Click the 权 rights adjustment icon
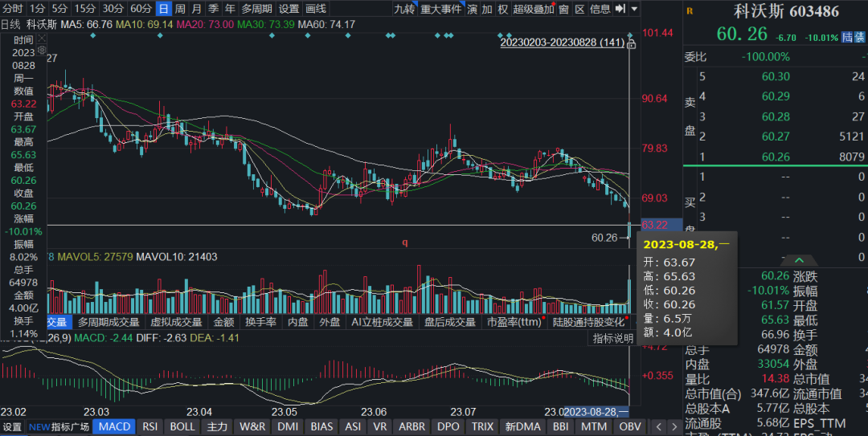Image resolution: width=868 pixels, height=436 pixels. coord(503,9)
